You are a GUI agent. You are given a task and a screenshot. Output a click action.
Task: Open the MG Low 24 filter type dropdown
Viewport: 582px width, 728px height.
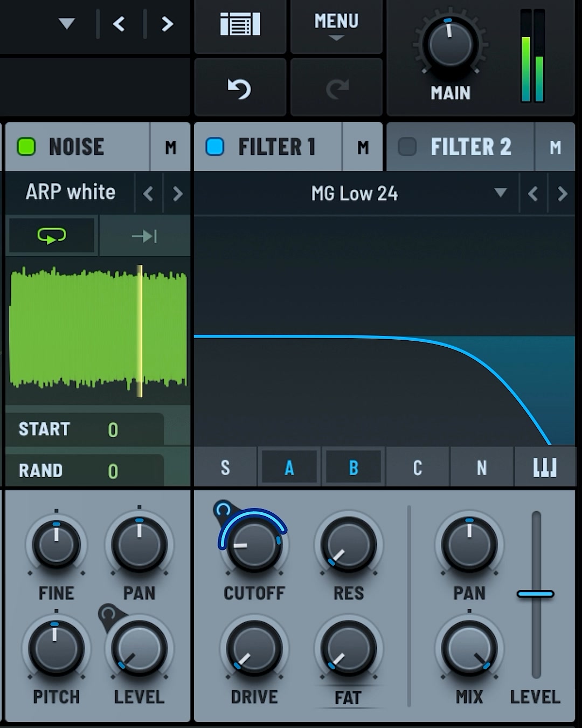354,193
